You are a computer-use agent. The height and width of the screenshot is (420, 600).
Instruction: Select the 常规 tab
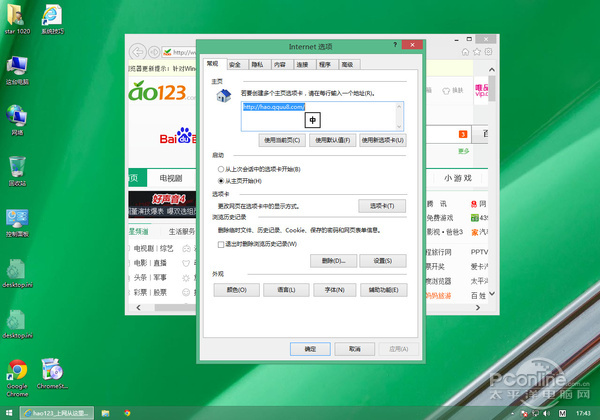pyautogui.click(x=213, y=63)
